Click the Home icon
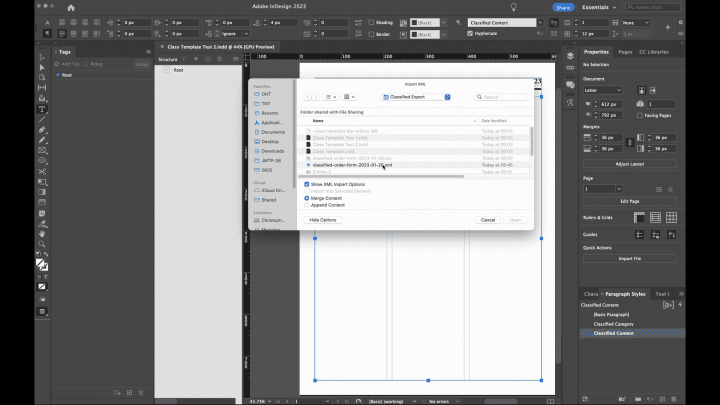This screenshot has width=720, height=405. click(71, 7)
